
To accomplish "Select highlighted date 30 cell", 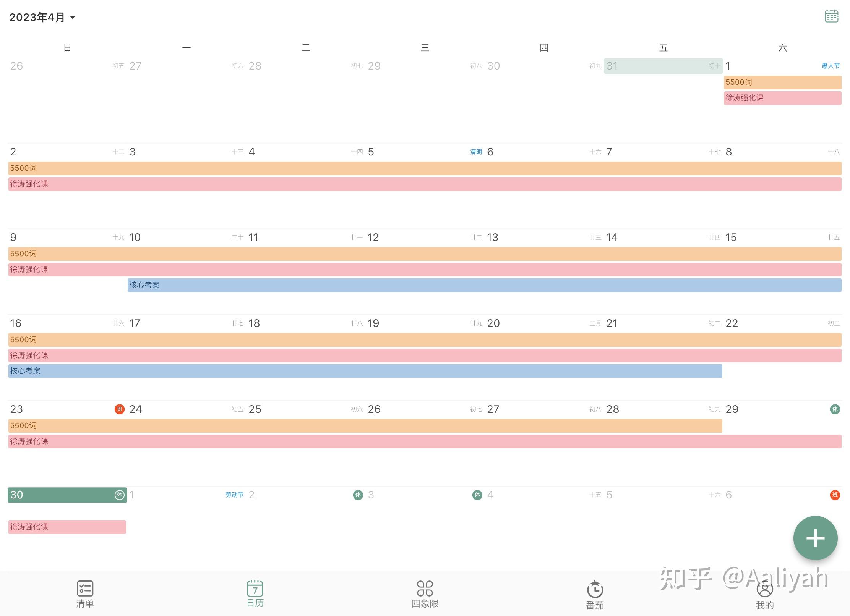I will pos(67,495).
